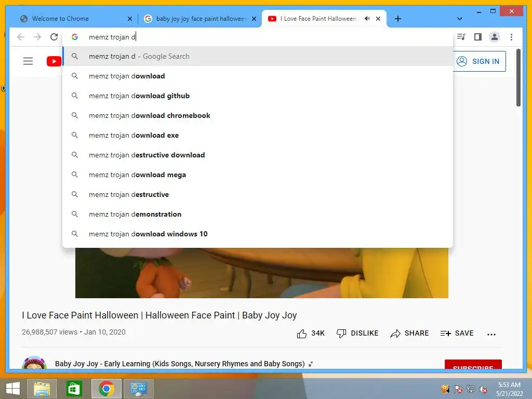
Task: Click the muted volume tray icon
Action: point(483,389)
